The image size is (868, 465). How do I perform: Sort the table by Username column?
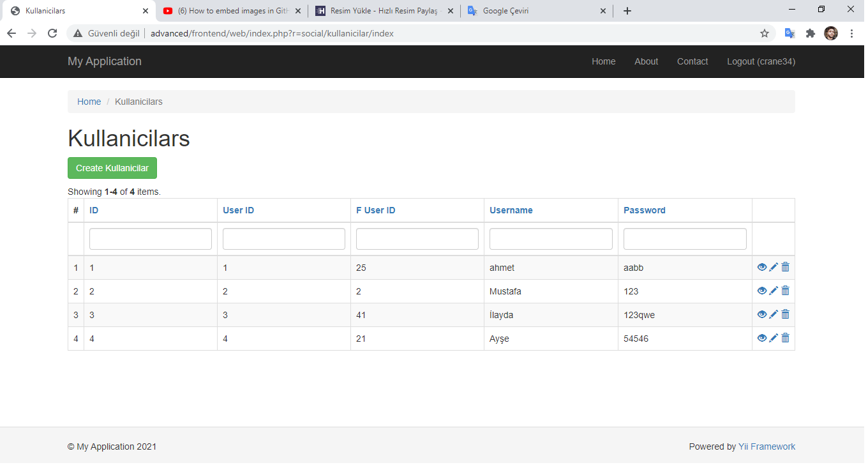(x=511, y=210)
